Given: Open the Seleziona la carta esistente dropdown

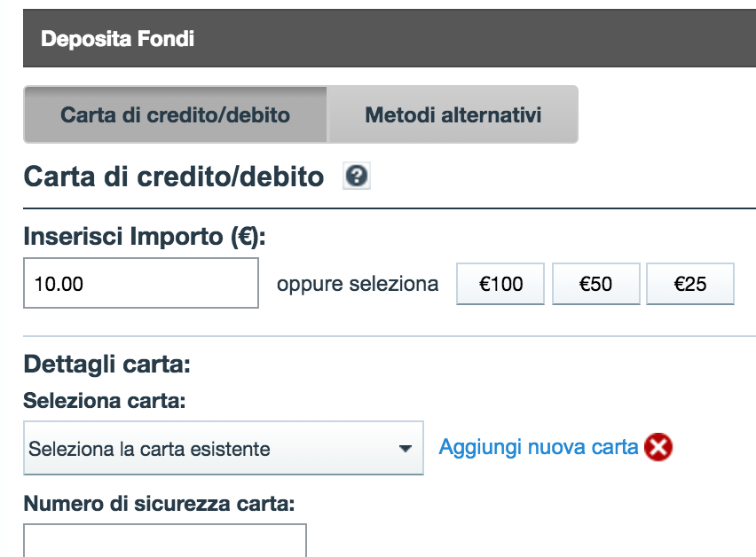Looking at the screenshot, I should tap(224, 448).
